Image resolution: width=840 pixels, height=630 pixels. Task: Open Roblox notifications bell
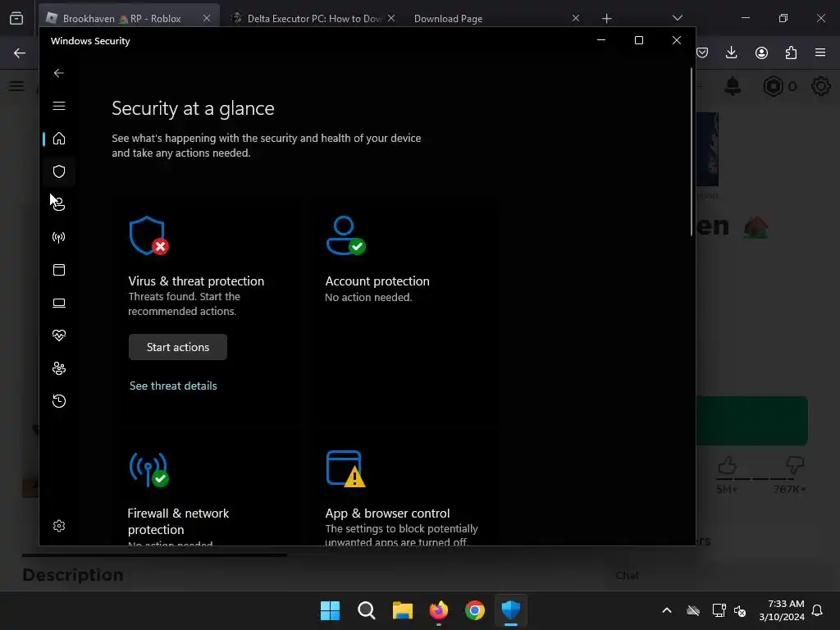pos(733,86)
